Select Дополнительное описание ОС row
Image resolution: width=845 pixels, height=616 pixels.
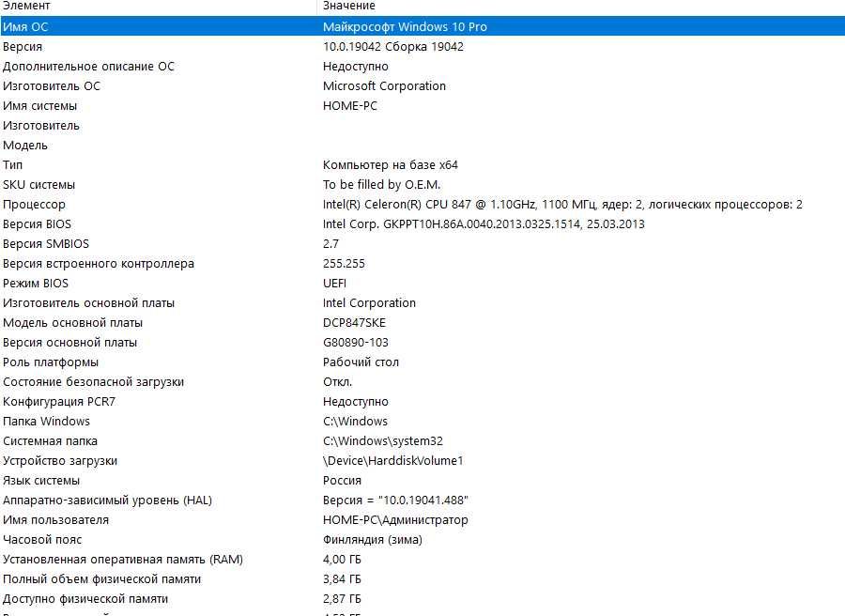coord(88,67)
